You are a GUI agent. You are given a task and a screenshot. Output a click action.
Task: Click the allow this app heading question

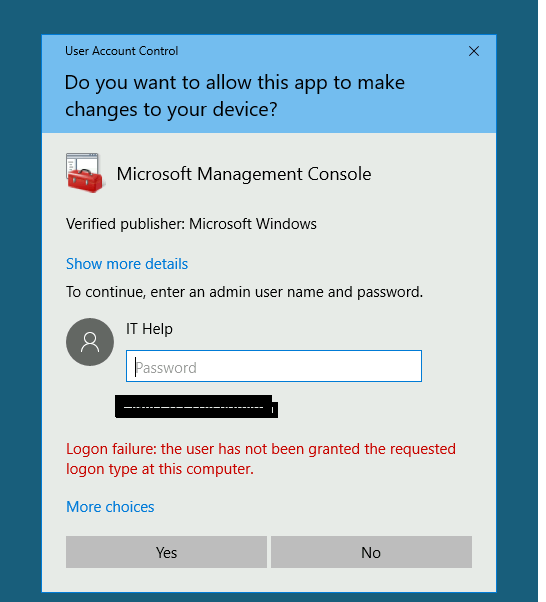[x=235, y=96]
